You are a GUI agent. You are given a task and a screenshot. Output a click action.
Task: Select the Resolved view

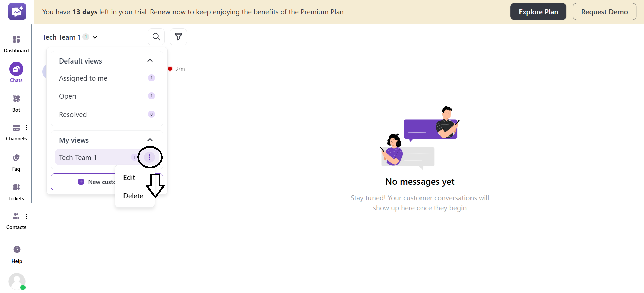pos(73,115)
